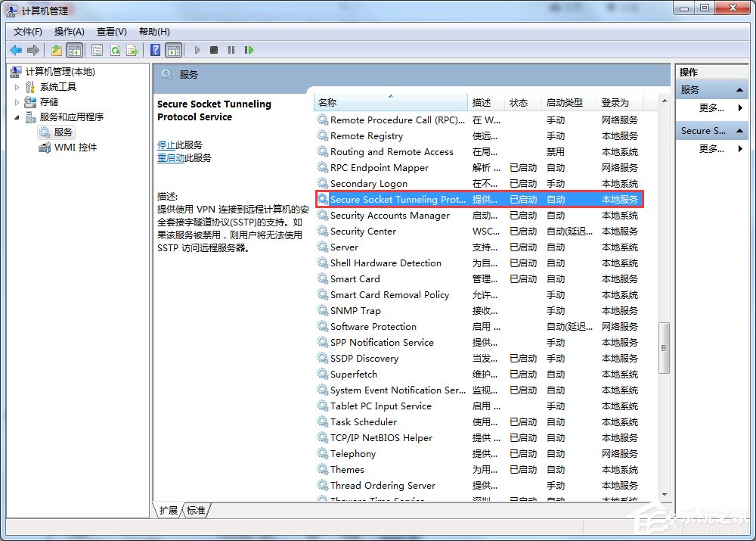Expand the 系统工具 tree node
756x541 pixels.
click(x=18, y=86)
